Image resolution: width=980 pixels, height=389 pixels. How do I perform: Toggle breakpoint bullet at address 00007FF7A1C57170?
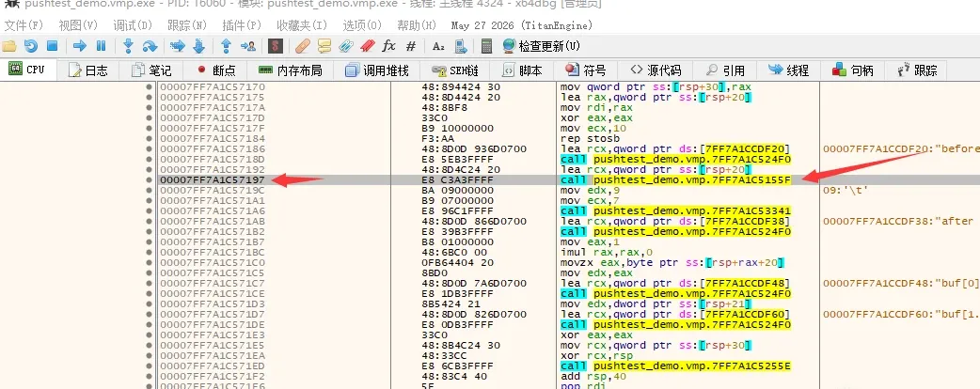point(149,86)
